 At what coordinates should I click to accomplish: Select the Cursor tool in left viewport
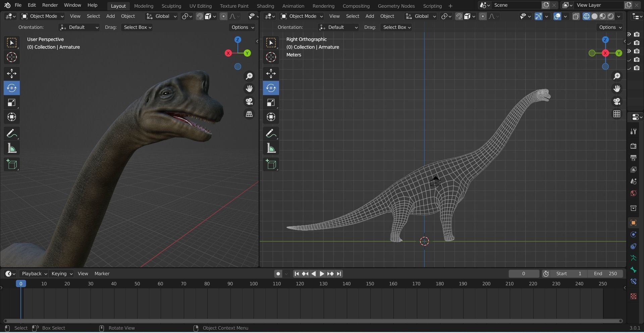point(12,57)
